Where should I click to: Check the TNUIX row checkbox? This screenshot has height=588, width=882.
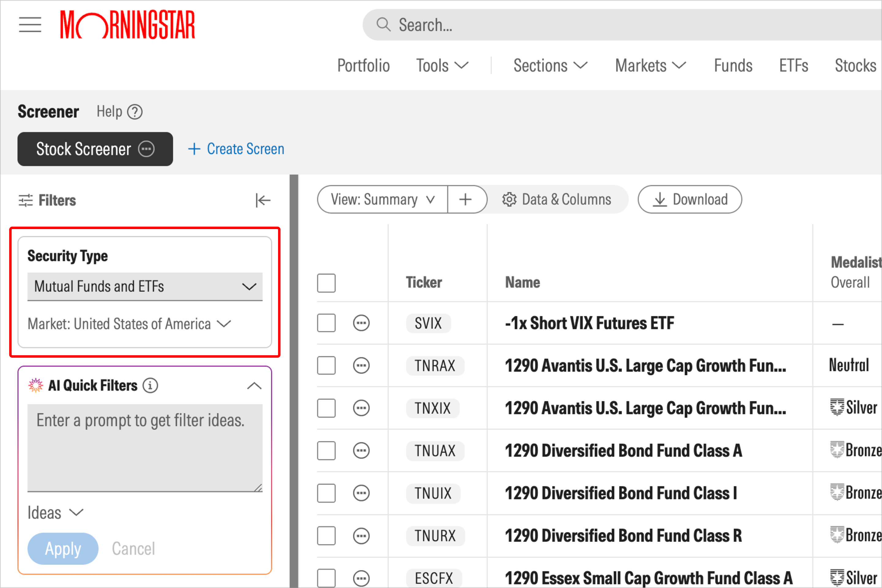point(326,493)
